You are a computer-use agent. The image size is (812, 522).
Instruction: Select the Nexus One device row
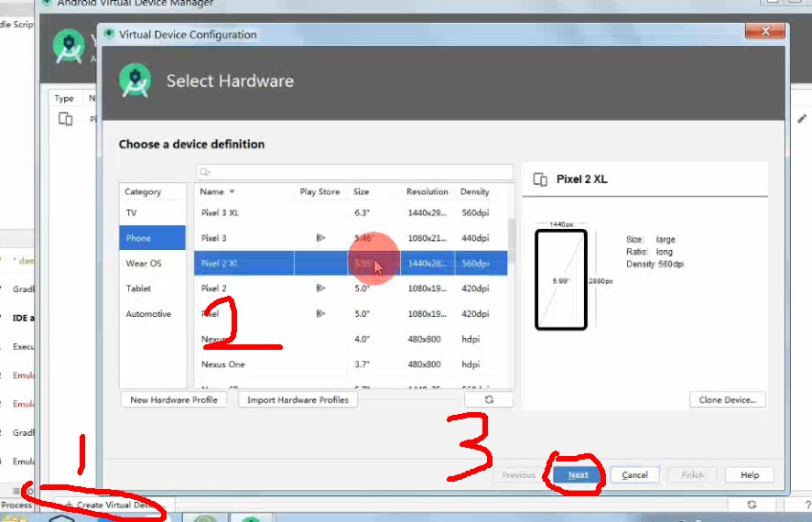(352, 364)
